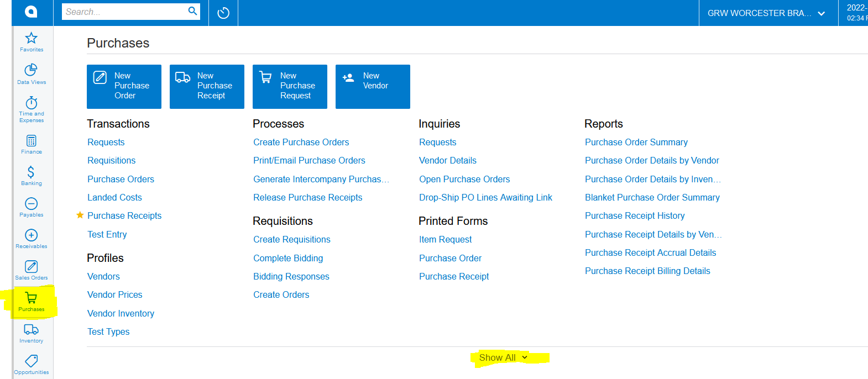Open the Payables workspace

coord(32,207)
